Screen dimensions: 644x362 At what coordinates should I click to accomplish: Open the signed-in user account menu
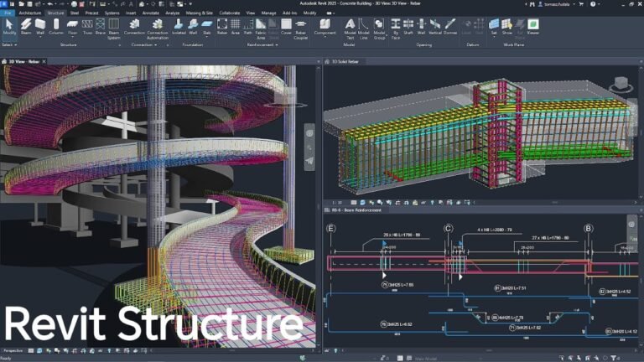coord(557,3)
